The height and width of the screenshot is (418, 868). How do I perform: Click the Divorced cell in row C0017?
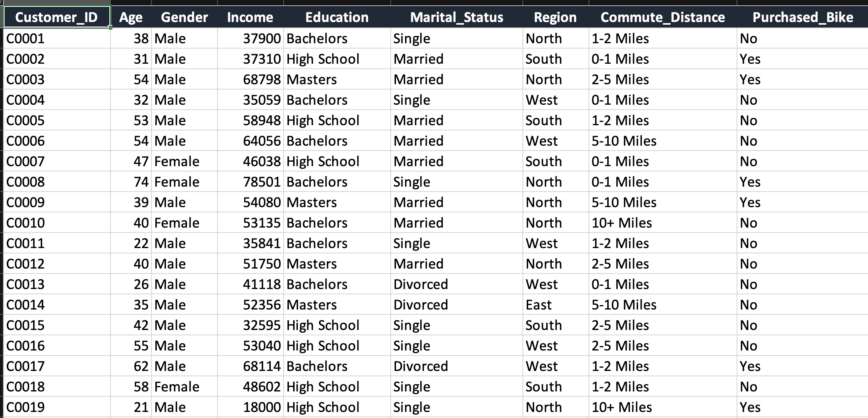click(x=421, y=366)
